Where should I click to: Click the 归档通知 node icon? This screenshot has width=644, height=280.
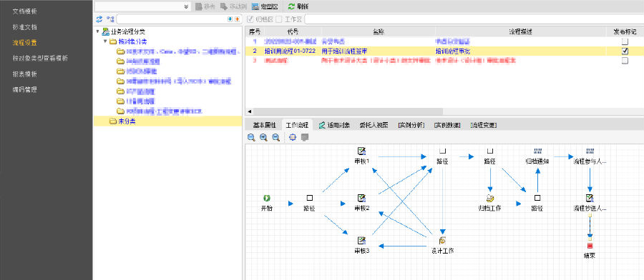(x=537, y=151)
